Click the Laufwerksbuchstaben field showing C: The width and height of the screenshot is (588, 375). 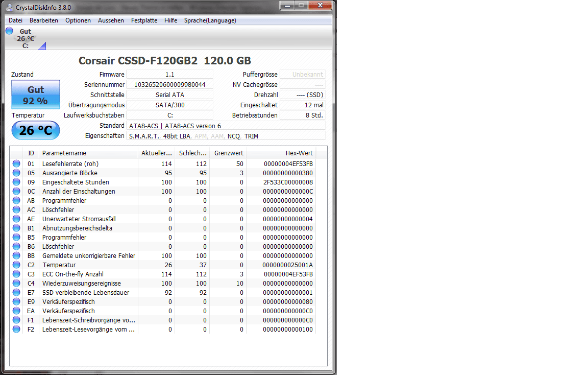click(x=170, y=115)
